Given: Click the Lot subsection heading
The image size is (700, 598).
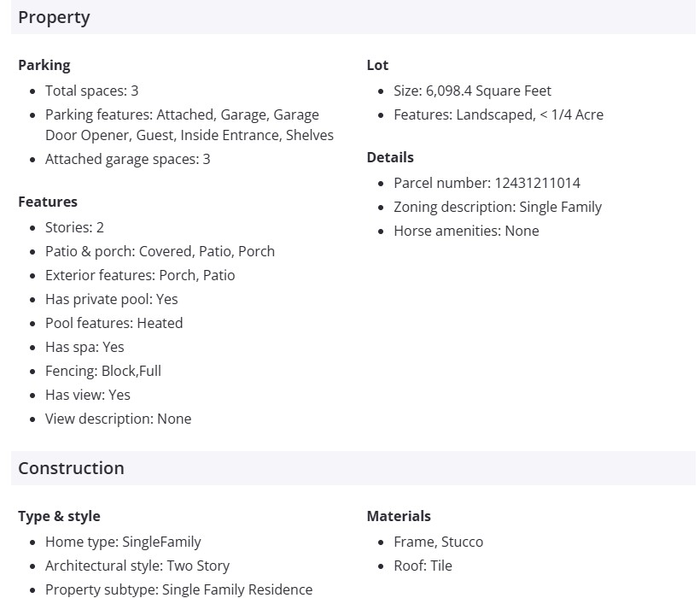Looking at the screenshot, I should point(377,65).
